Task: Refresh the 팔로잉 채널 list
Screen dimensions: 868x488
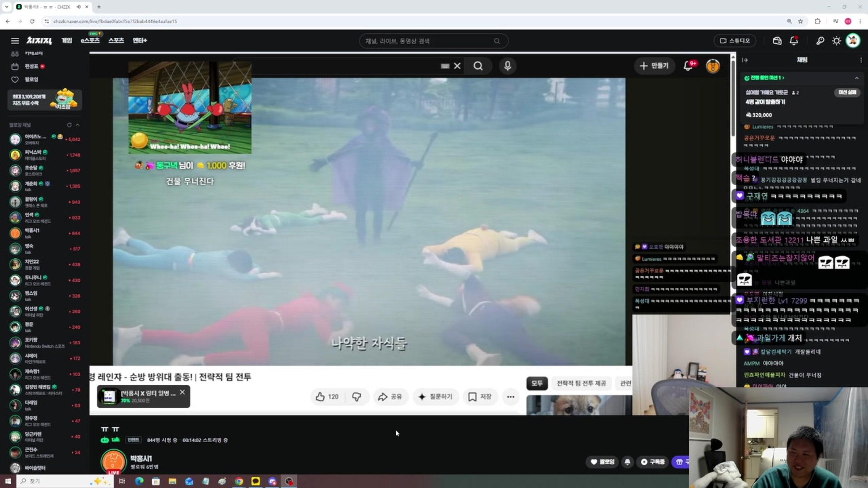Action: [69, 125]
